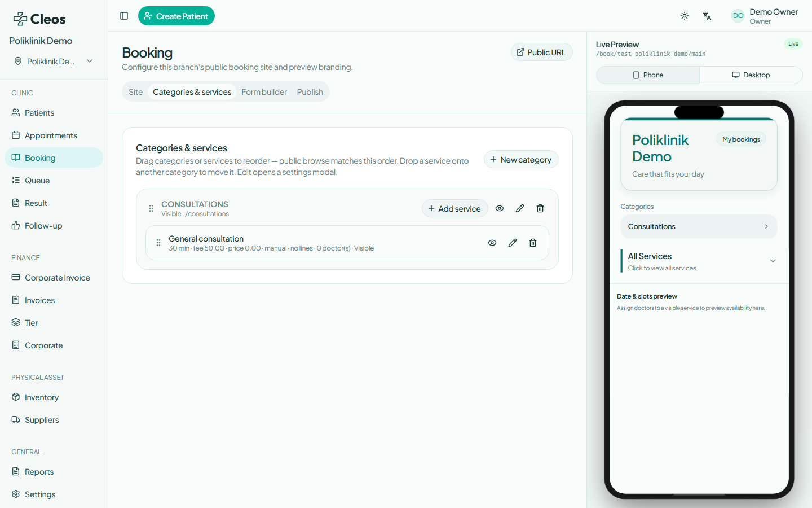
Task: Switch the light/dark theme sun icon
Action: (x=685, y=16)
